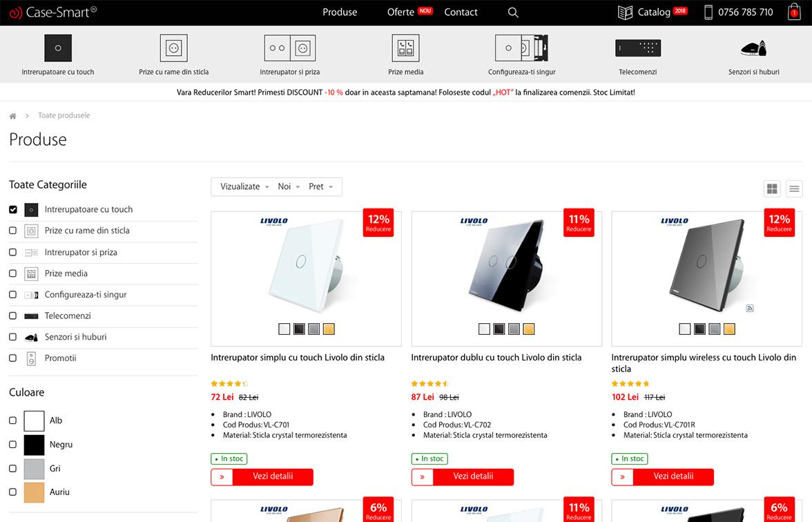Select gold swatch on first product card
The height and width of the screenshot is (522, 812).
[x=329, y=329]
